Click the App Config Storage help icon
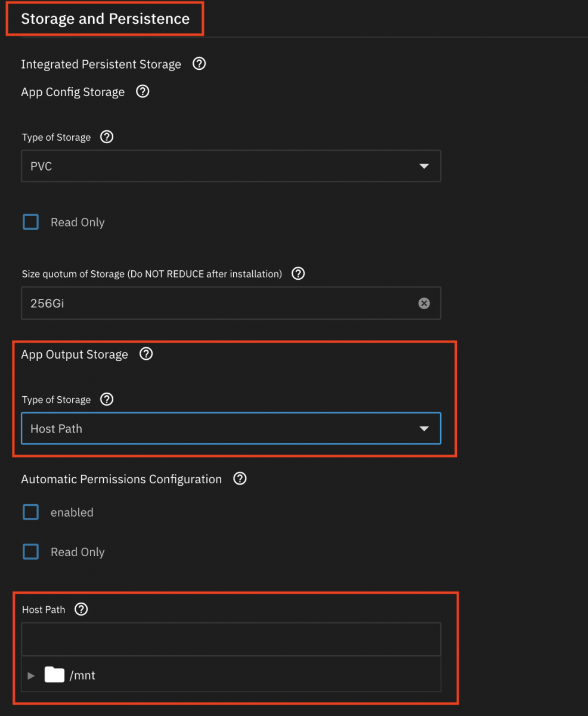The height and width of the screenshot is (716, 588). (x=143, y=92)
